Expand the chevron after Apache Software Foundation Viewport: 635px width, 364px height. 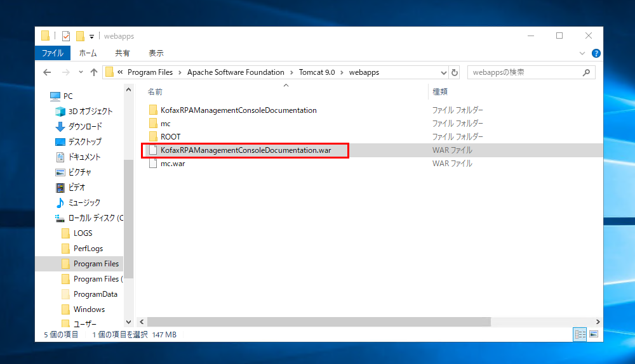pyautogui.click(x=291, y=72)
